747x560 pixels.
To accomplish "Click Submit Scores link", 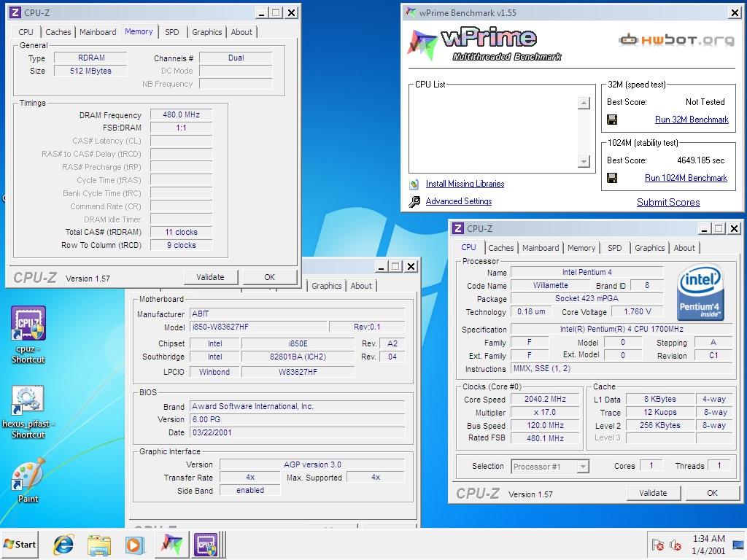I will tap(668, 203).
